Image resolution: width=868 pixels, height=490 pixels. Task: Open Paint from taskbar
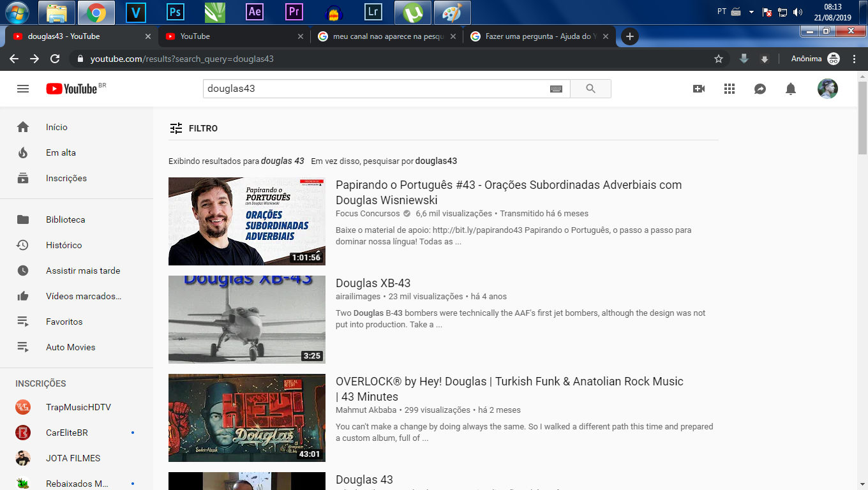[453, 12]
